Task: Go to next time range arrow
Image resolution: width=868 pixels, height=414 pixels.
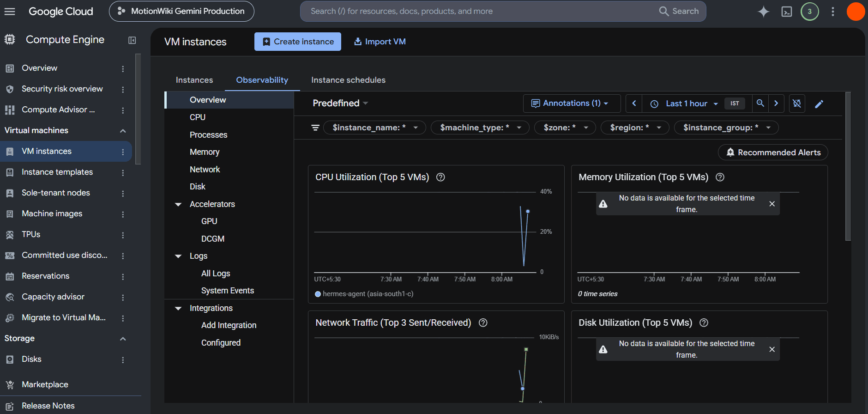Action: coord(776,103)
